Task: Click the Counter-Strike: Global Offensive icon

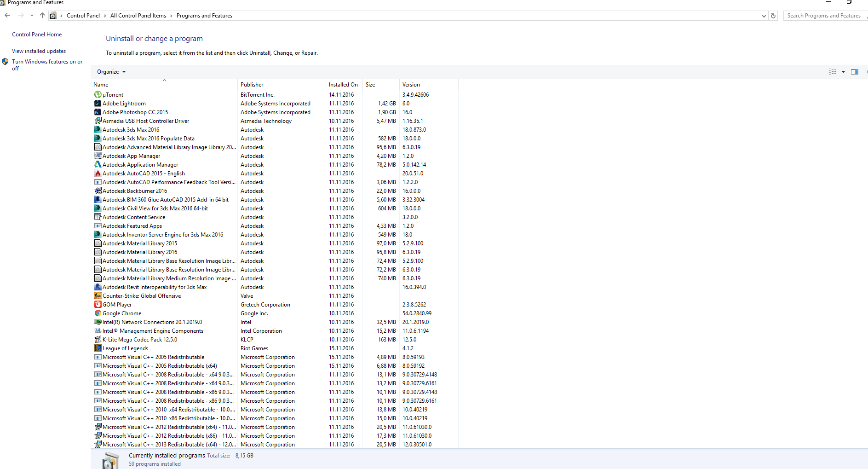Action: point(98,296)
